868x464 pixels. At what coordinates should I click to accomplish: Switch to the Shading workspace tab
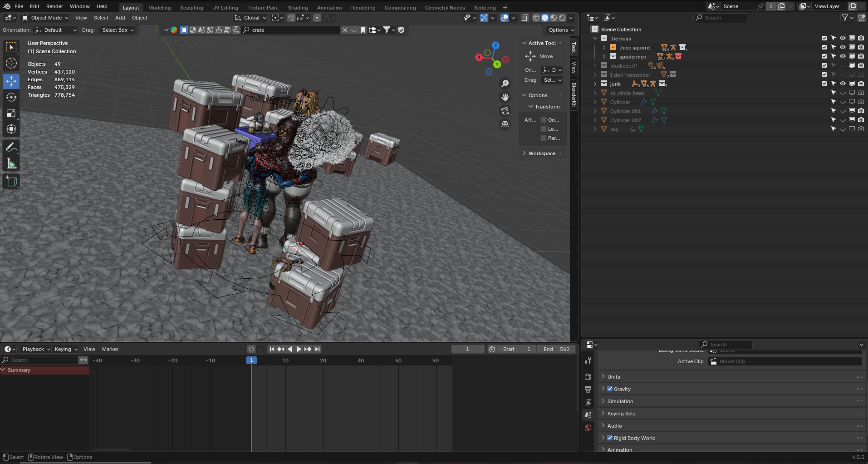pyautogui.click(x=298, y=8)
